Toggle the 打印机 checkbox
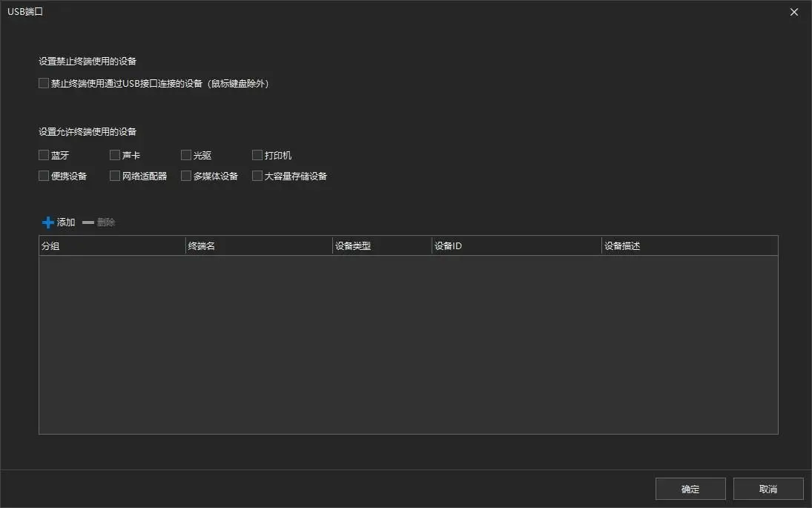Image resolution: width=812 pixels, height=508 pixels. tap(257, 155)
